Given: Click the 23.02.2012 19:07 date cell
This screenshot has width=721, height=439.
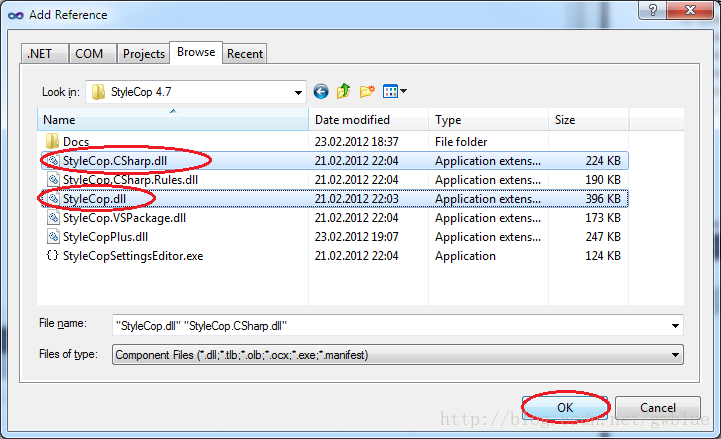Looking at the screenshot, I should tap(356, 237).
